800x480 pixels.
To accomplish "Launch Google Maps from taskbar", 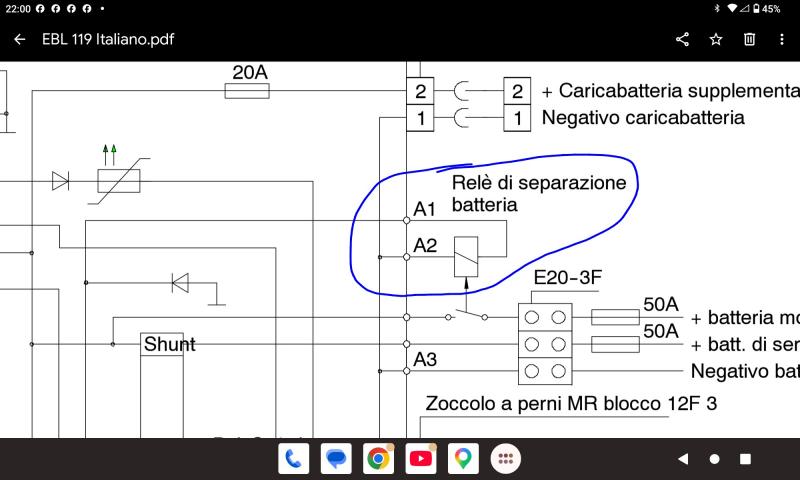I will click(463, 459).
